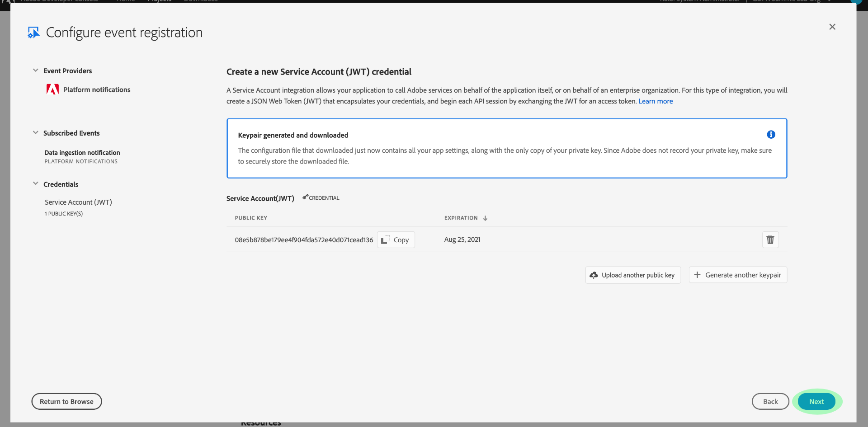The height and width of the screenshot is (427, 868).
Task: Generate another keypair
Action: [738, 275]
